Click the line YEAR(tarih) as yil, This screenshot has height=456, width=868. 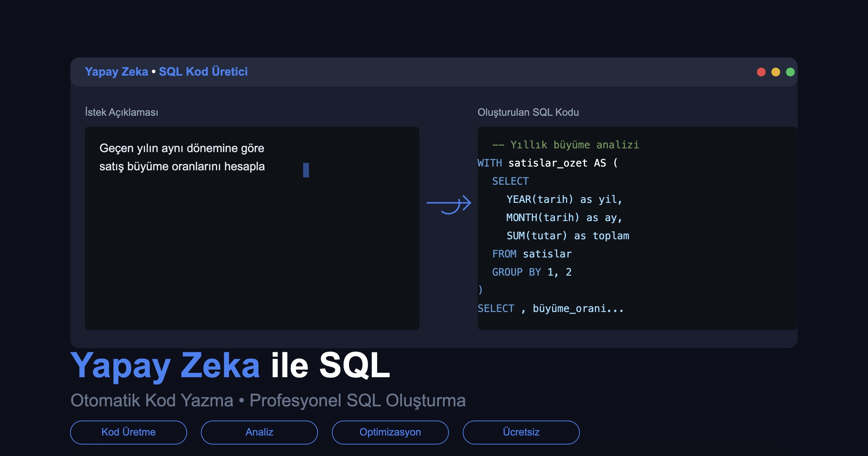tap(564, 199)
